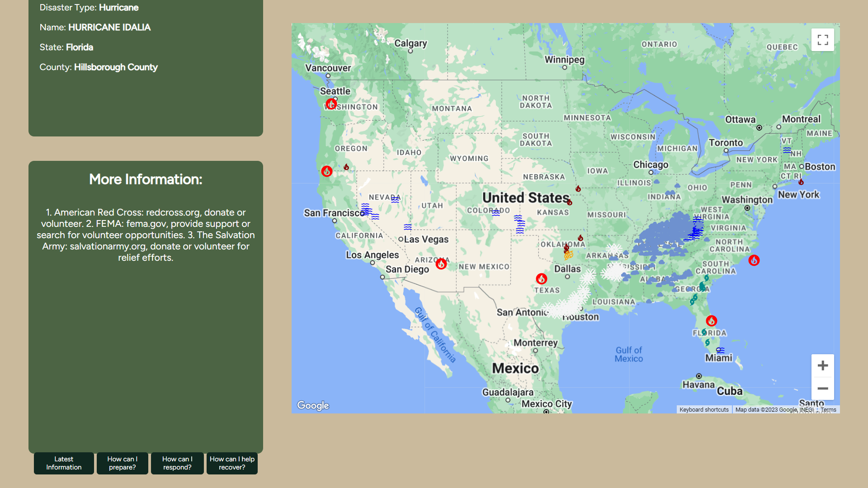Select the How can I respond tab

click(177, 463)
